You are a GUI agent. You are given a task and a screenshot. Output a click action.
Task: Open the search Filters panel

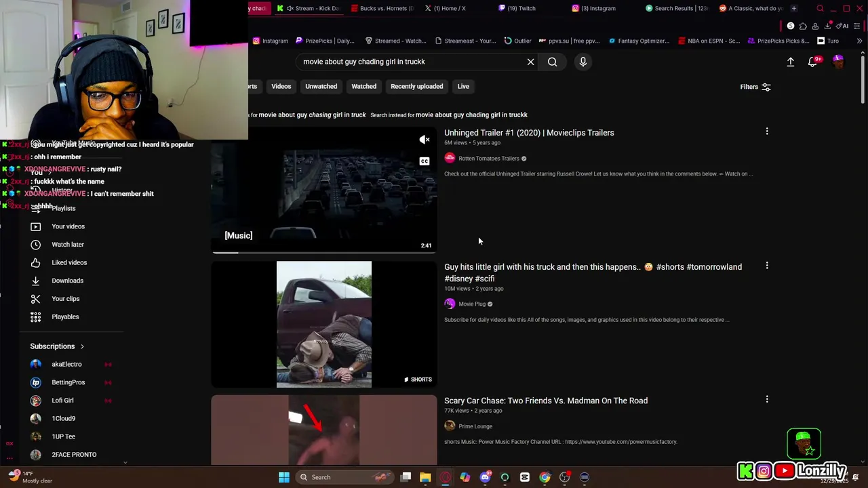pos(755,87)
